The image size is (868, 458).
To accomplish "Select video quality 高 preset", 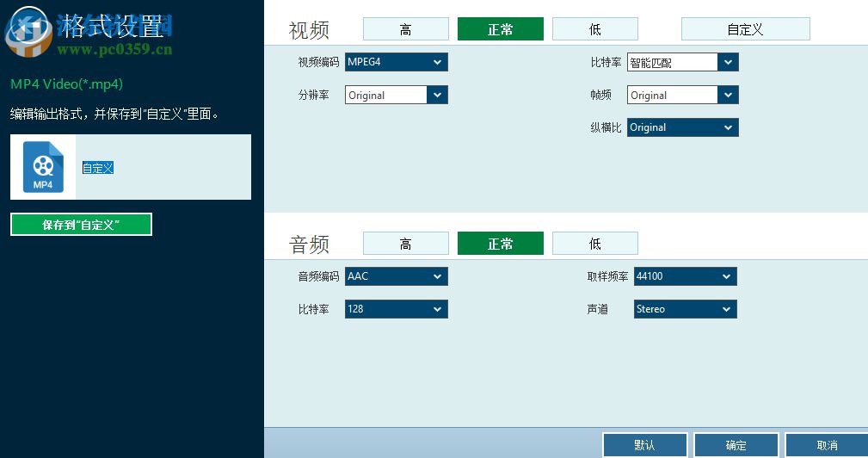I will point(406,29).
